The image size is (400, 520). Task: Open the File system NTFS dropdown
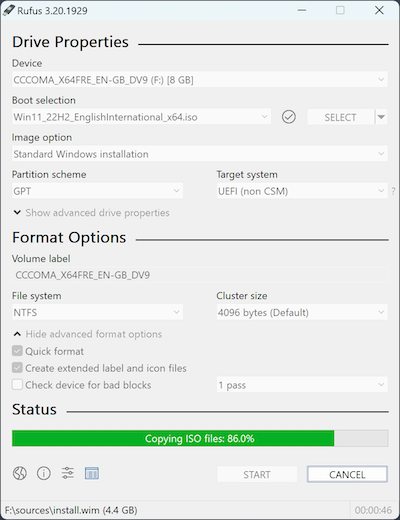[x=97, y=312]
